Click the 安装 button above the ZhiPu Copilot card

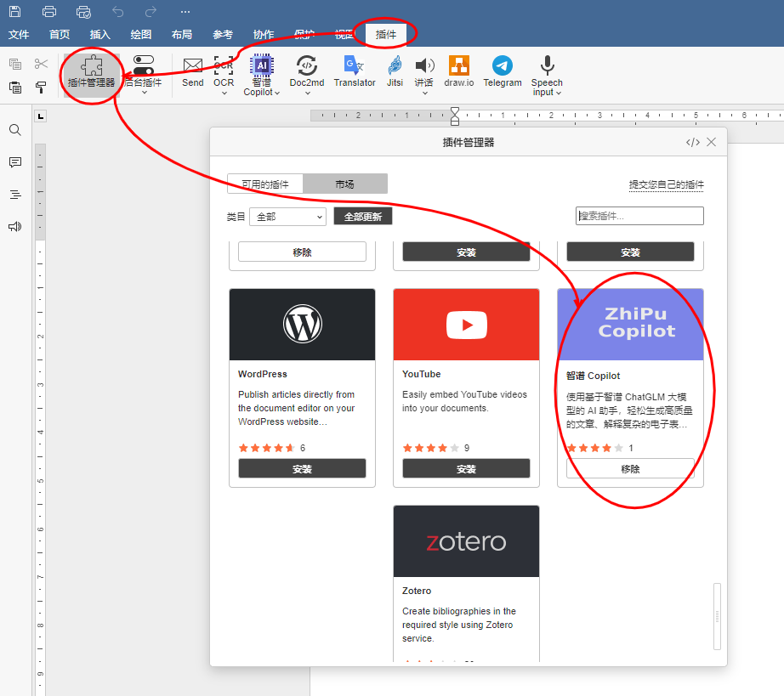(x=630, y=252)
